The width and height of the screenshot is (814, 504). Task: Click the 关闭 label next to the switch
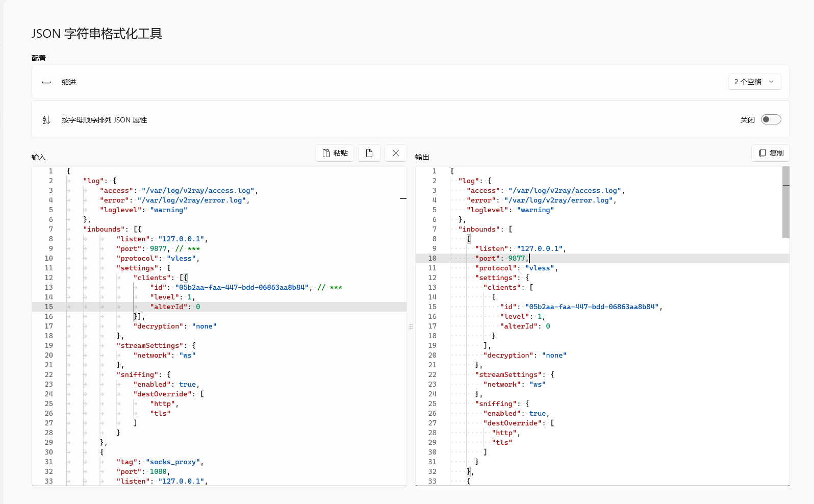coord(747,120)
